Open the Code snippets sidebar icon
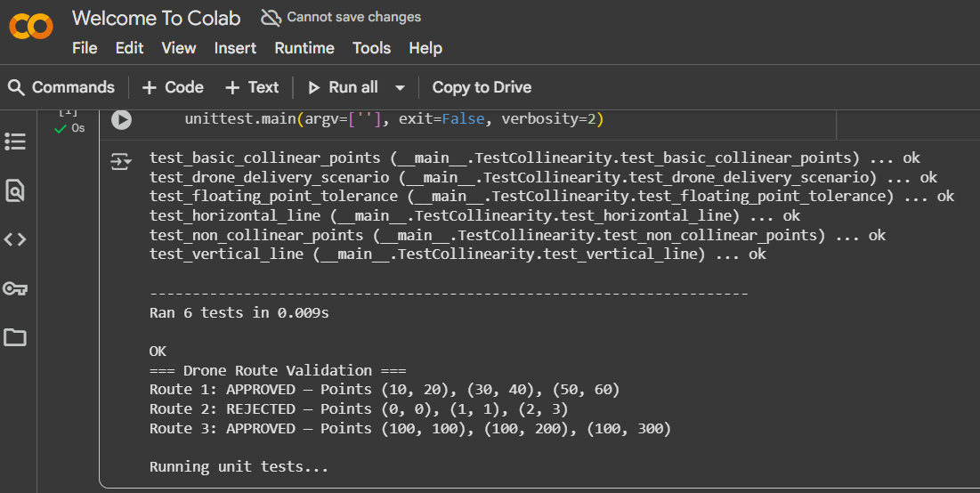 coord(15,239)
